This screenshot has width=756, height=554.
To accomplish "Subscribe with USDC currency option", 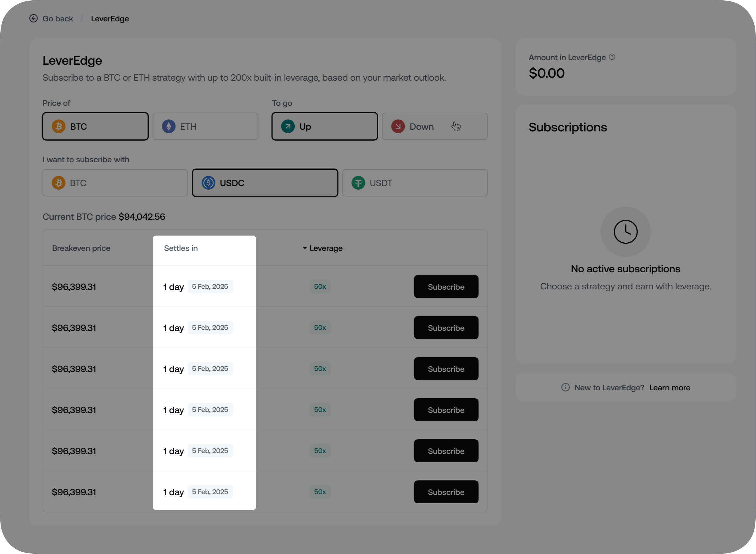I will point(265,183).
